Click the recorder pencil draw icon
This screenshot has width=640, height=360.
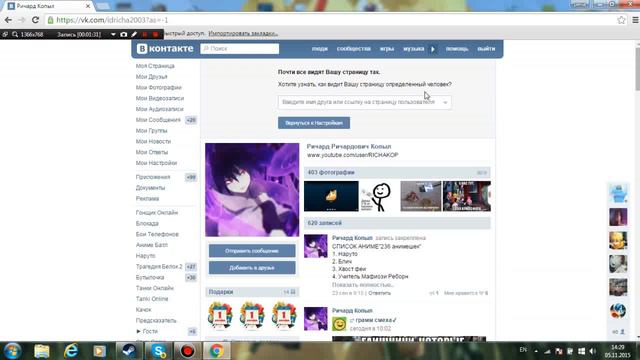(x=134, y=35)
